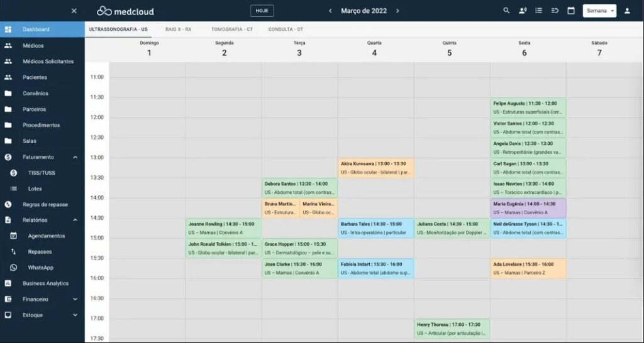
Task: Expand the Financeiro menu
Action: coord(75,300)
